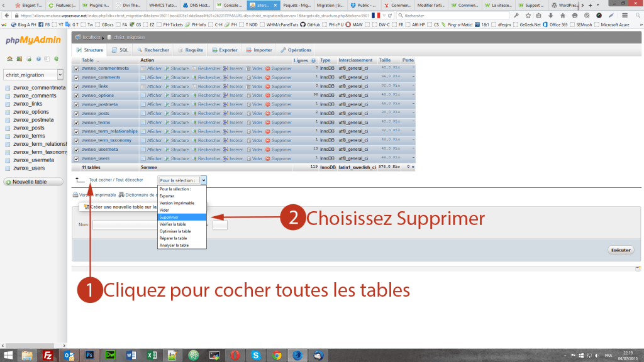Open the Importer tab
644x362 pixels.
pos(259,50)
